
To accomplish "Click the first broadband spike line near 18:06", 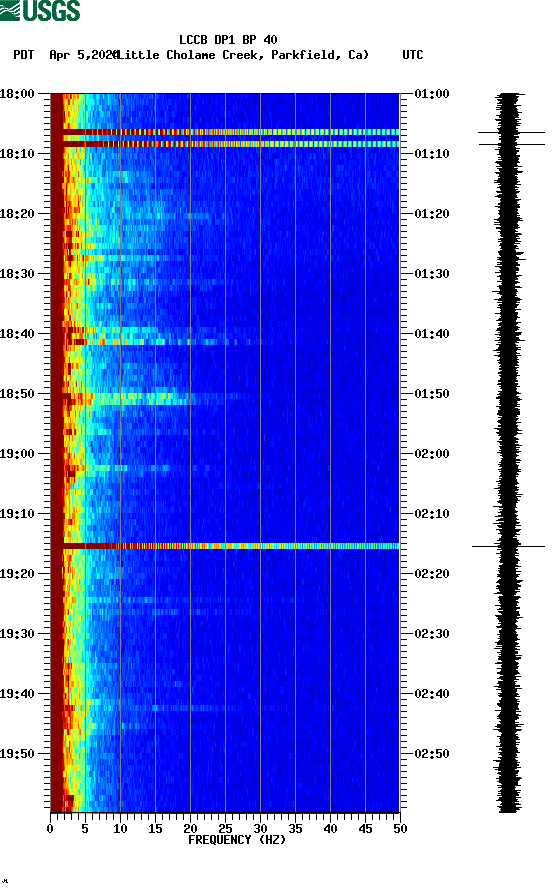I will (225, 132).
